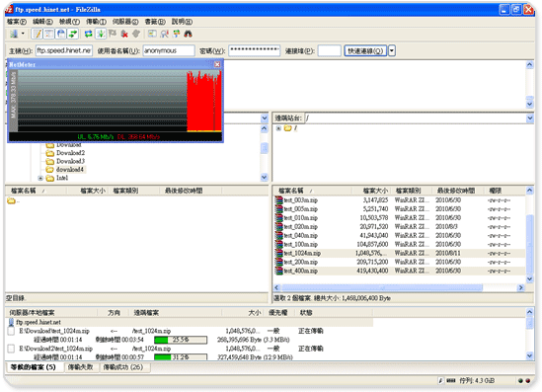
Task: Open the Site Manager icon
Action: click(x=14, y=34)
